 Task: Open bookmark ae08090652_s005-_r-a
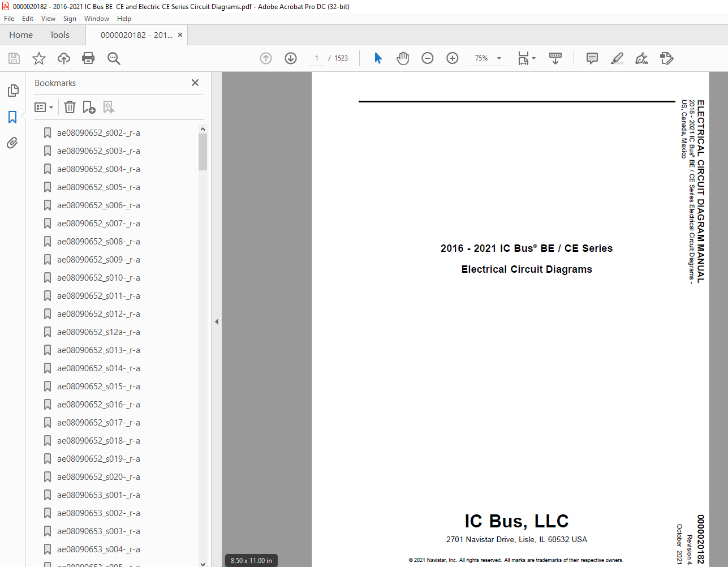(x=98, y=187)
